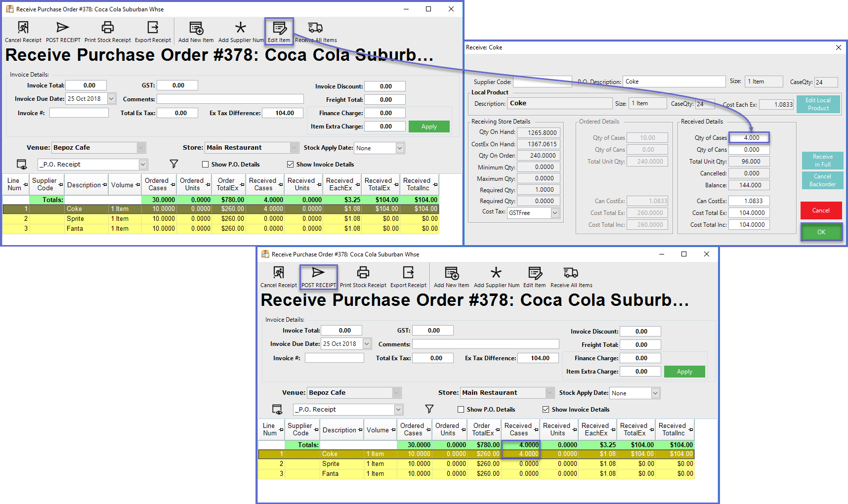848x504 pixels.
Task: Select Fanta row in top window table
Action: 221,229
